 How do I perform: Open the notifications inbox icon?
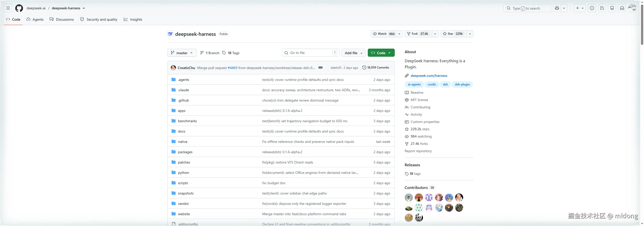622,8
